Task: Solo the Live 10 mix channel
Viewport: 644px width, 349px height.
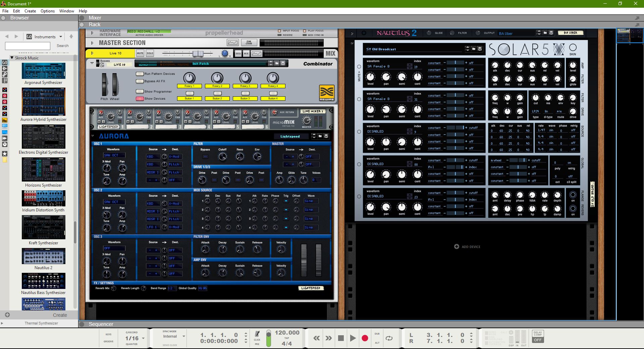Action: pos(150,53)
